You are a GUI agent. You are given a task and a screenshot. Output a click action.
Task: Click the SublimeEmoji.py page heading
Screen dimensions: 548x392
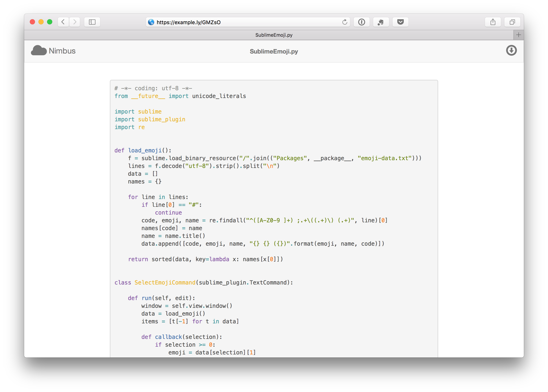(274, 51)
